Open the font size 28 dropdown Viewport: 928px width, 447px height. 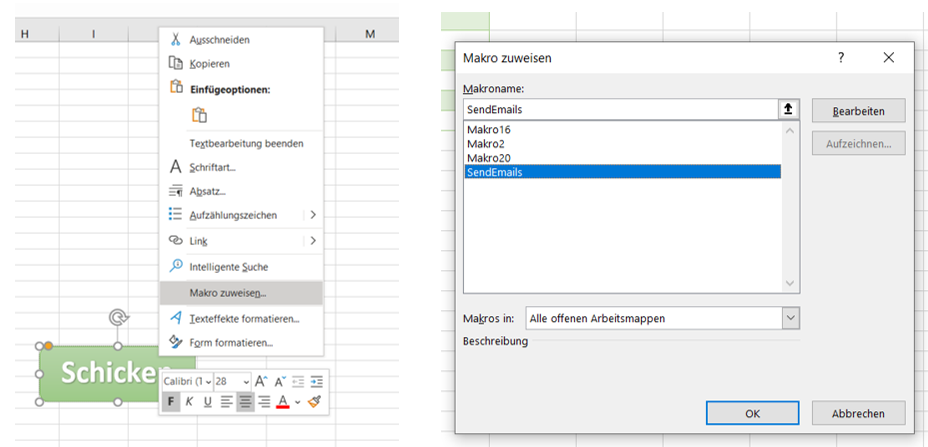coord(245,381)
